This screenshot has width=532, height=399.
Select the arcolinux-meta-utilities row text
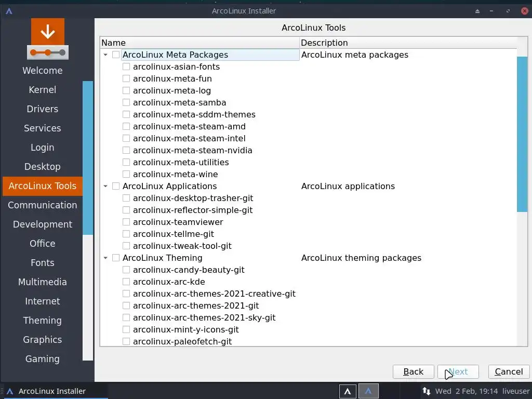pyautogui.click(x=181, y=162)
